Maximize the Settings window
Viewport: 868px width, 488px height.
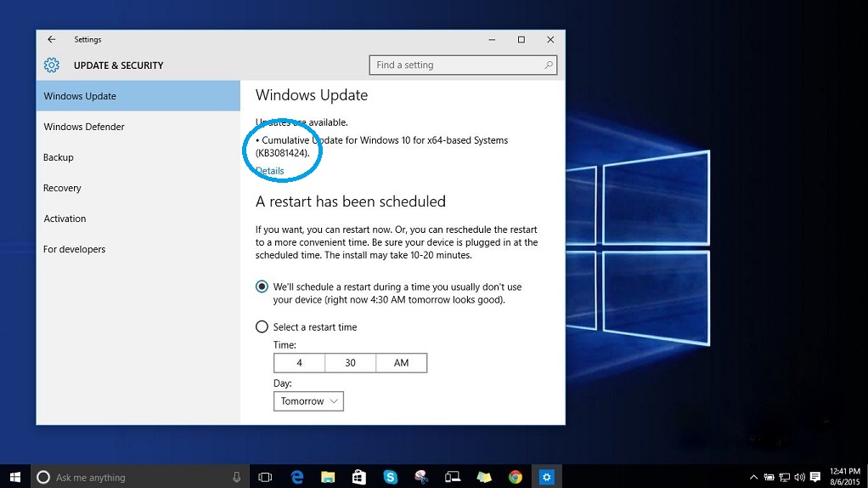click(x=521, y=39)
